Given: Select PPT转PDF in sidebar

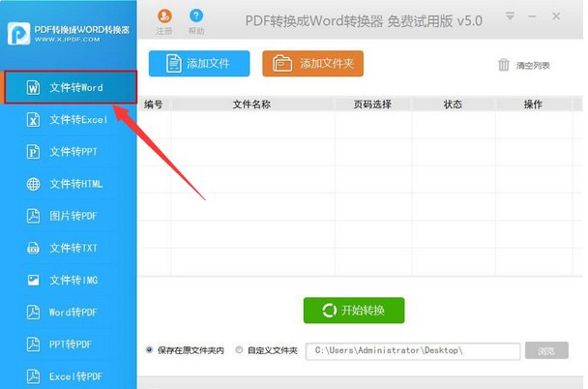Looking at the screenshot, I should 71,344.
